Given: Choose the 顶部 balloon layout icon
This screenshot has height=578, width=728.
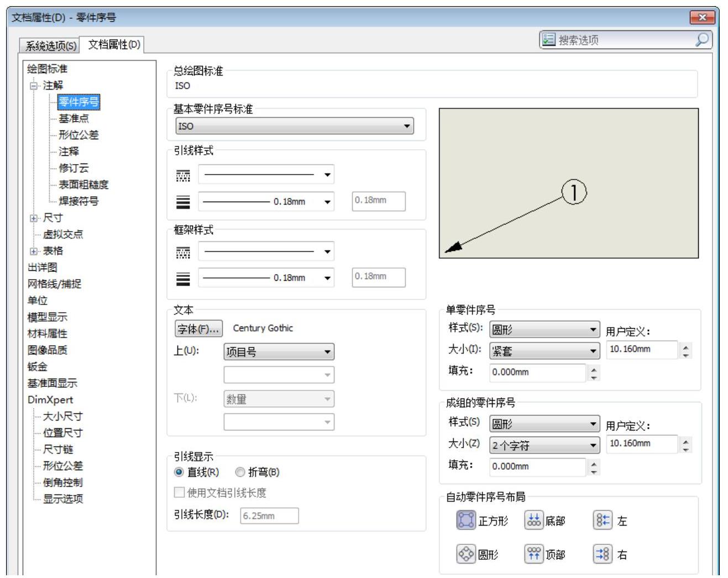Looking at the screenshot, I should pyautogui.click(x=533, y=554).
